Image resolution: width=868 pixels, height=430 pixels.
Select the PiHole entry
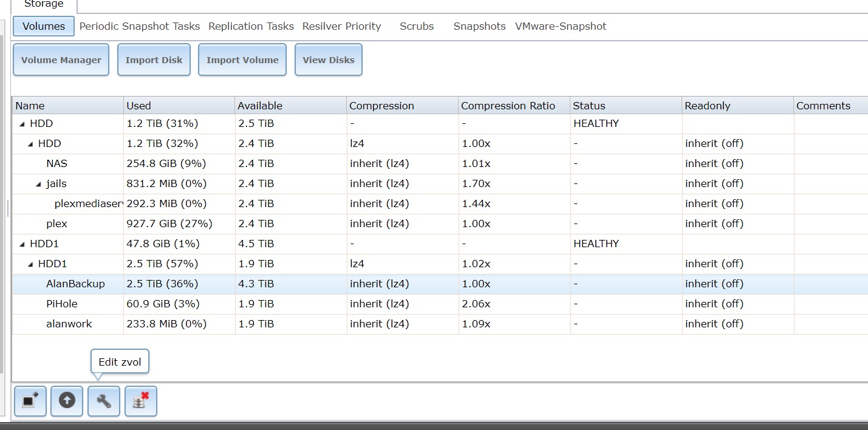(62, 304)
